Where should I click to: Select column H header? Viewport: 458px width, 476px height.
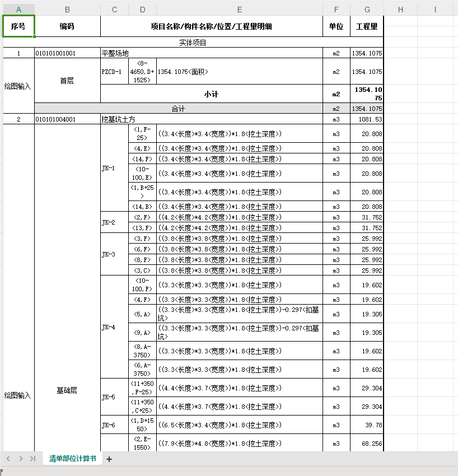[401, 10]
